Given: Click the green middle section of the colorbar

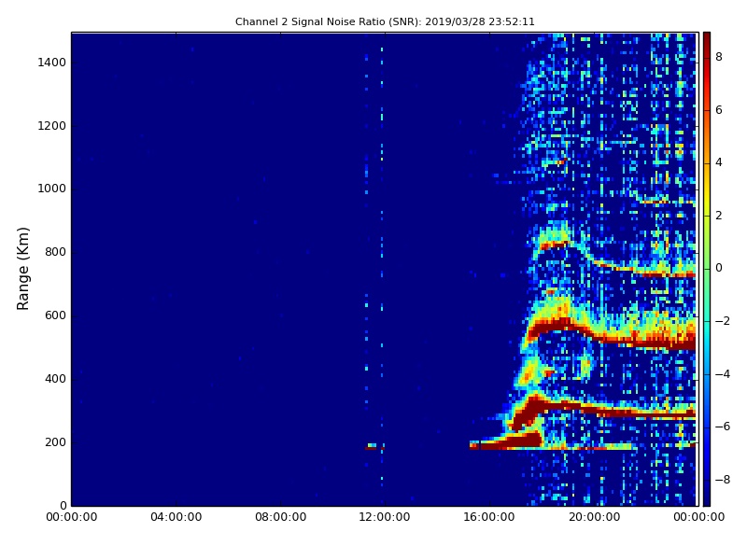Looking at the screenshot, I should [707, 268].
